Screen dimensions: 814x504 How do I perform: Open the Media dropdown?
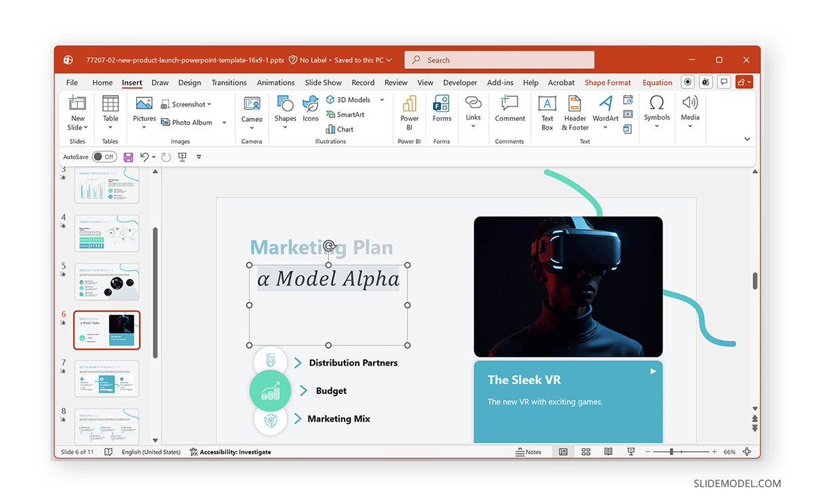click(x=690, y=126)
